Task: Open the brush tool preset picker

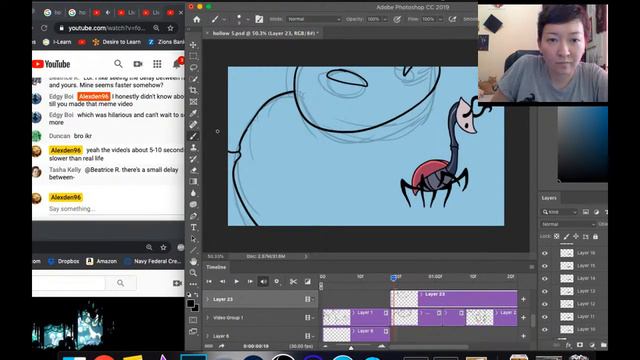Action: [x=218, y=19]
